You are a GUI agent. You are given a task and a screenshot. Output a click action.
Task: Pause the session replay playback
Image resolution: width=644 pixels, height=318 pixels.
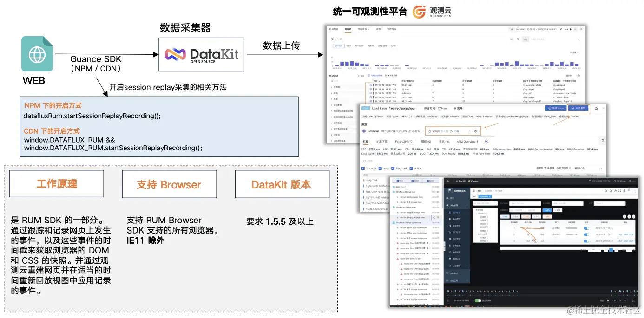(448, 300)
